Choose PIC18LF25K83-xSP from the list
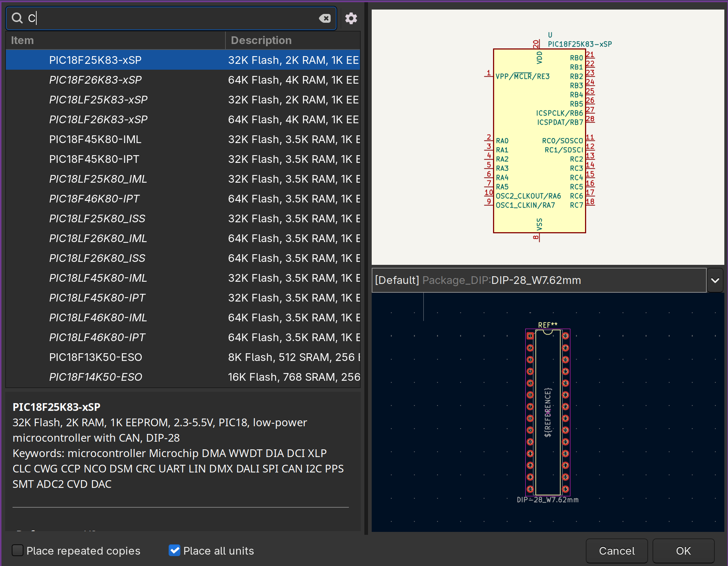The width and height of the screenshot is (728, 566). point(183,99)
